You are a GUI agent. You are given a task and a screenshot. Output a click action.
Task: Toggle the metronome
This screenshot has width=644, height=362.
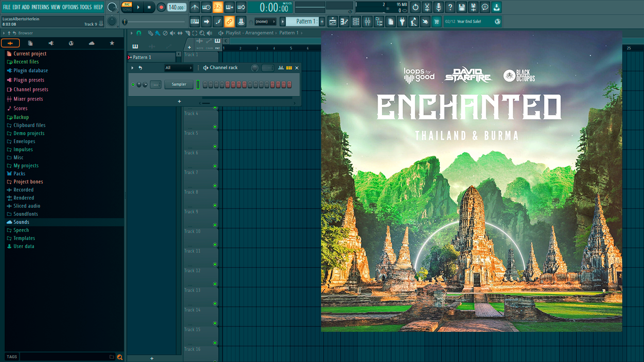[195, 7]
